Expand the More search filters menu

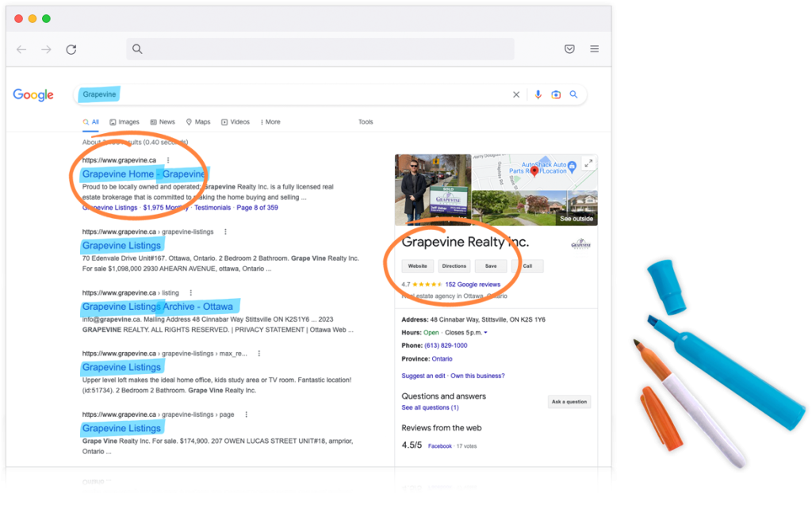click(269, 122)
